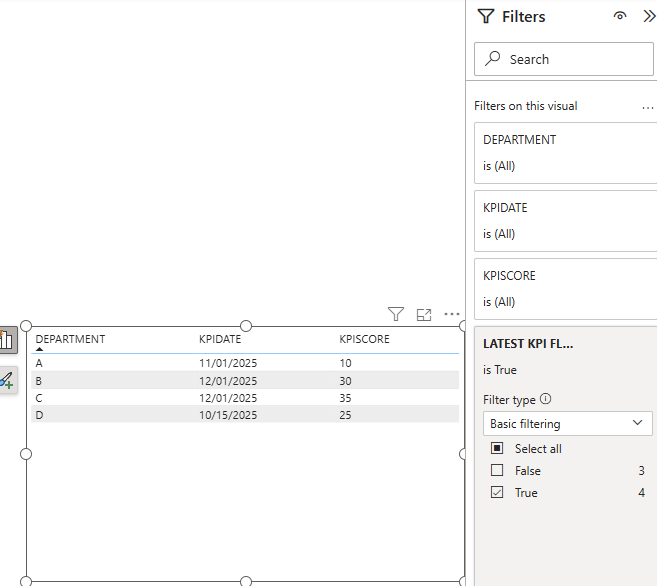This screenshot has width=657, height=586.
Task: Click KPISCORE value 30
Action: tap(345, 381)
